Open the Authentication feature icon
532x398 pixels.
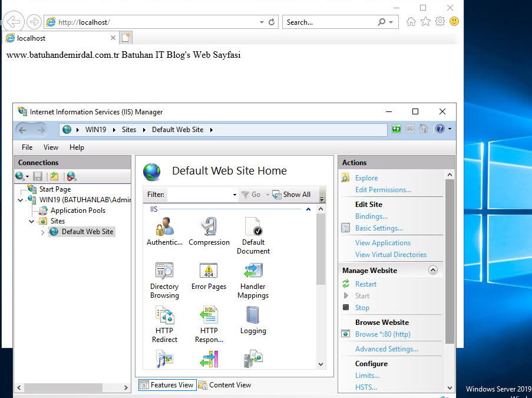[x=164, y=227]
